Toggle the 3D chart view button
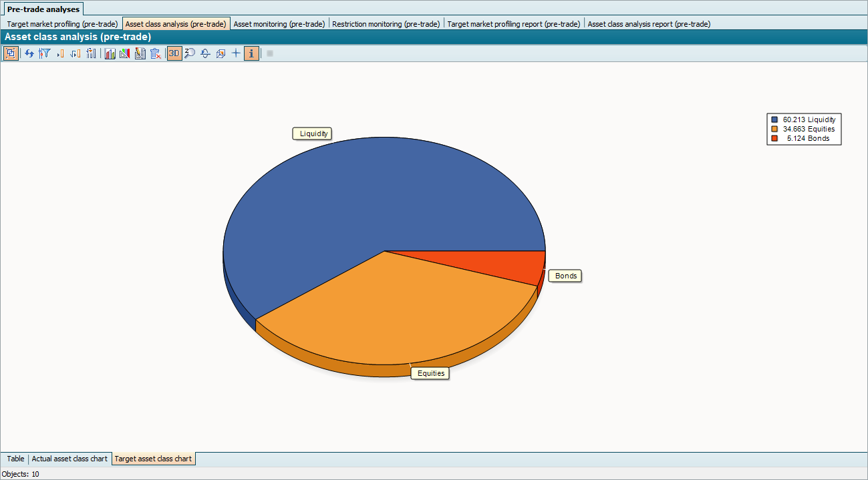Viewport: 868px width, 480px height. [174, 53]
